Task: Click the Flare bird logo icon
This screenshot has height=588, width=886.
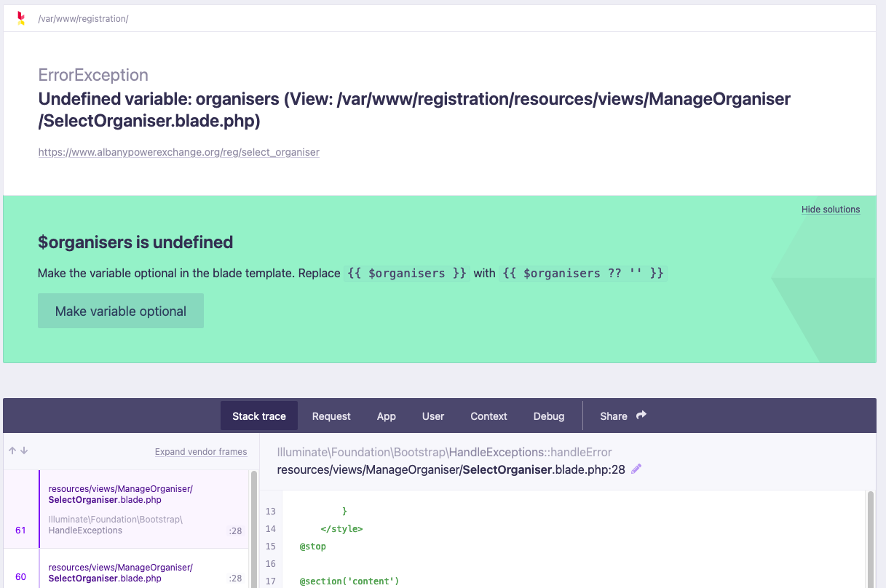Action: click(21, 18)
